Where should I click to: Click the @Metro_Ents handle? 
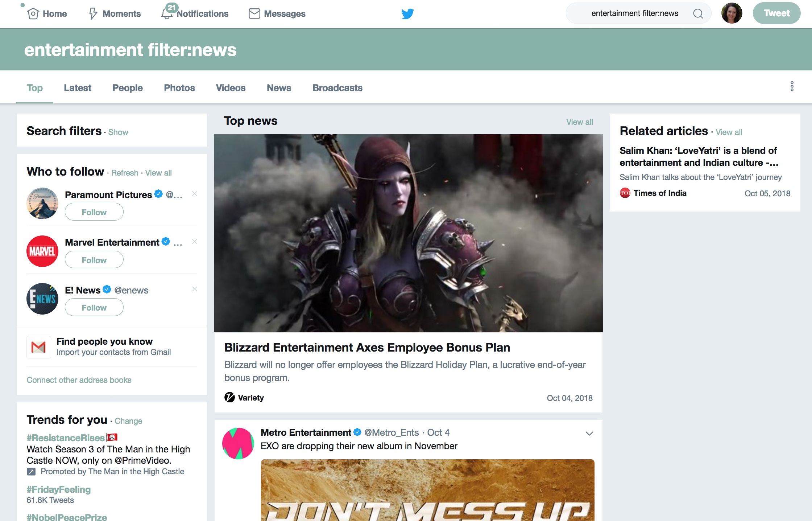pos(391,432)
